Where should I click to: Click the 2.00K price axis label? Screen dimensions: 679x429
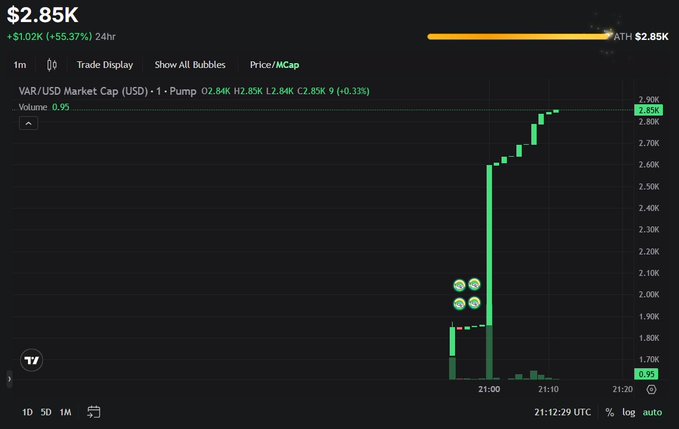point(649,294)
